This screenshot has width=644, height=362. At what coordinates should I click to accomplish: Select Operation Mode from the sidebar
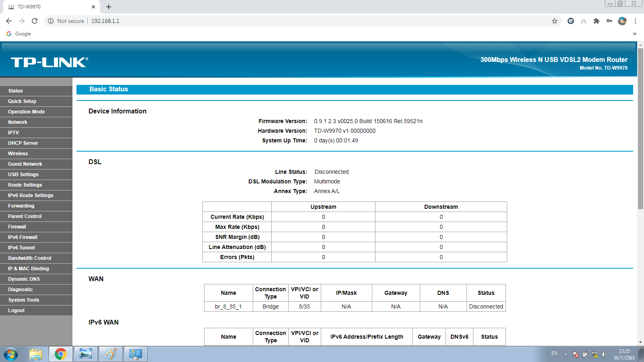pos(36,112)
